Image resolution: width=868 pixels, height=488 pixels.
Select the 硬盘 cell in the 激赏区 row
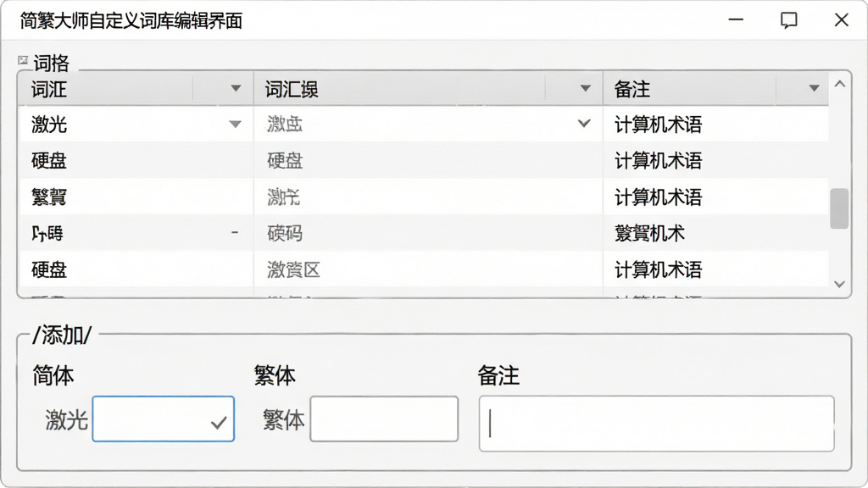[x=136, y=270]
